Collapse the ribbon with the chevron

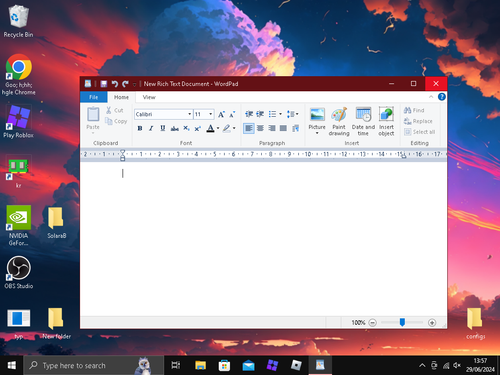431,97
